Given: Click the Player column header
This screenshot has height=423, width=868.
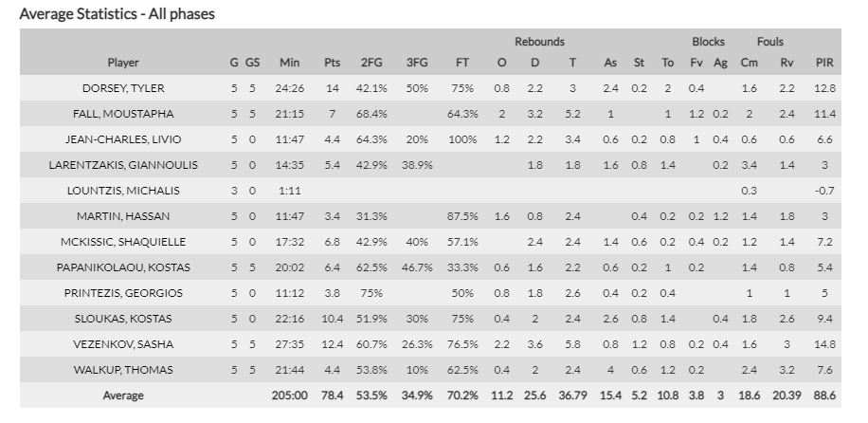Looking at the screenshot, I should pyautogui.click(x=123, y=63).
